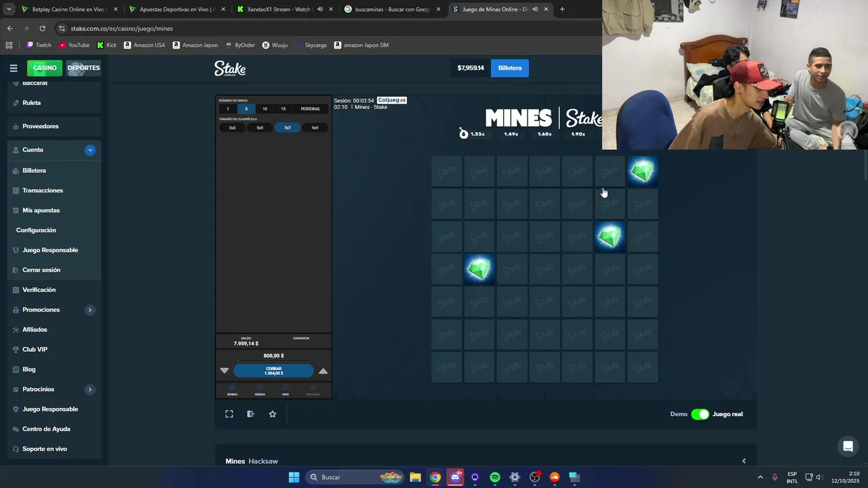Click the bet amount slider bar
Screen dimensions: 868x488
274,361
